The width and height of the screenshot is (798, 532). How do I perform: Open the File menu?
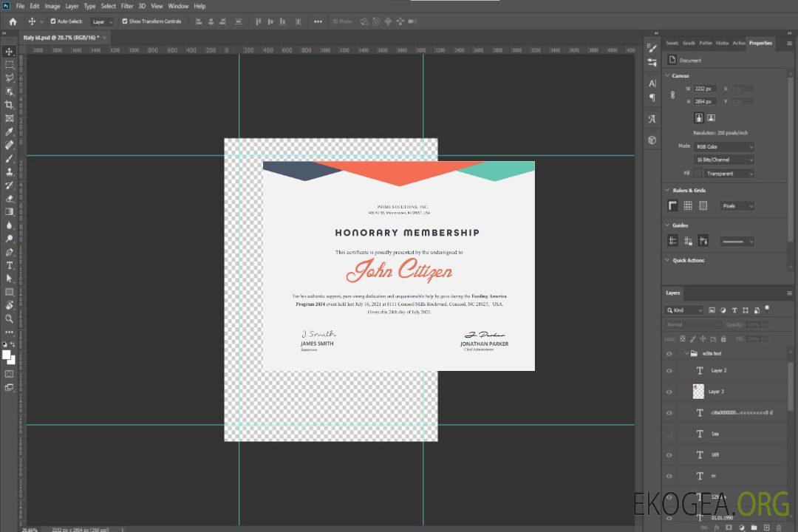pos(21,6)
